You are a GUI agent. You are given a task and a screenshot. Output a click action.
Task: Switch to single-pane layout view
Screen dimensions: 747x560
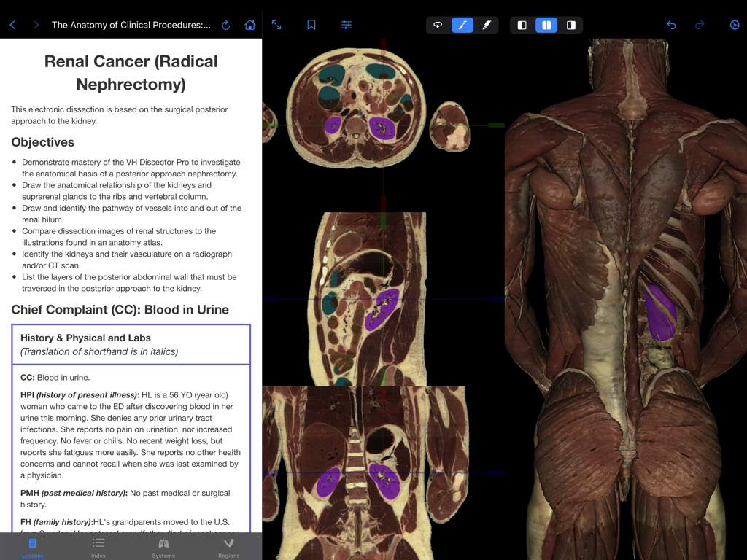522,24
